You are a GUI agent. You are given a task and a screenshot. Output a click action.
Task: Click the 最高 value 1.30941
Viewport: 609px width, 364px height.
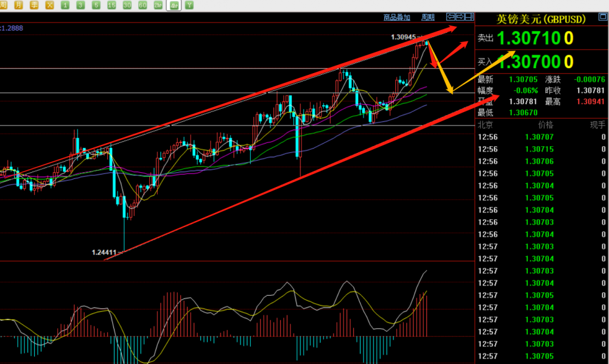590,102
